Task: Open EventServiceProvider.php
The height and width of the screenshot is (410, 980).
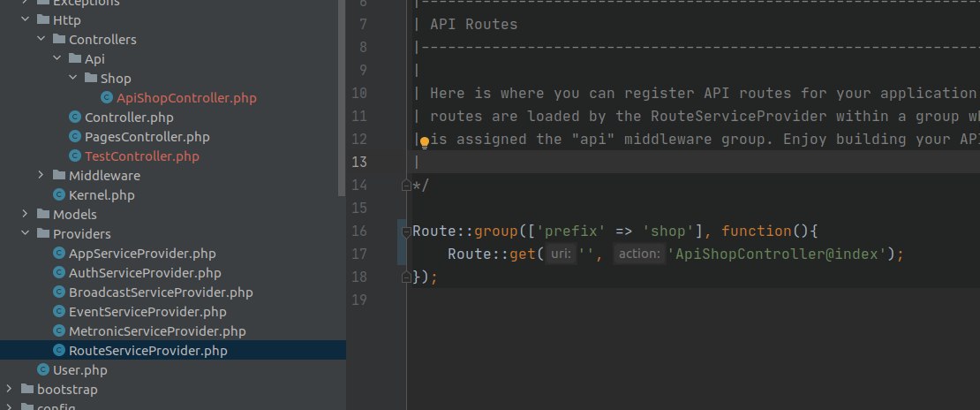Action: tap(147, 311)
